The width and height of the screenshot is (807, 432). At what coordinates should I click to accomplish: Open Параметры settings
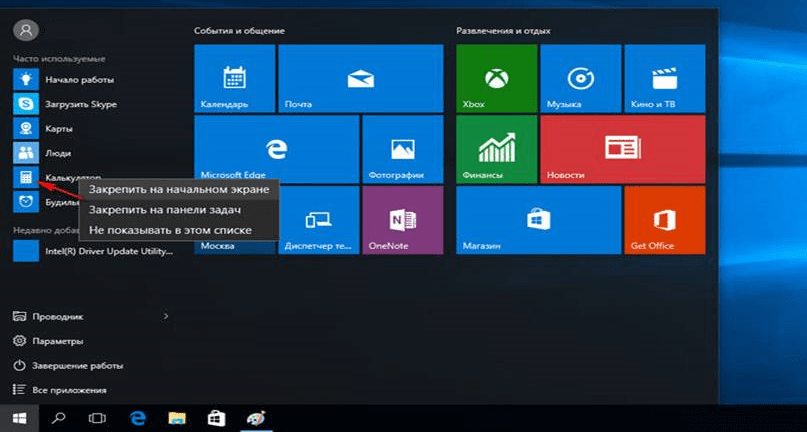coord(56,341)
